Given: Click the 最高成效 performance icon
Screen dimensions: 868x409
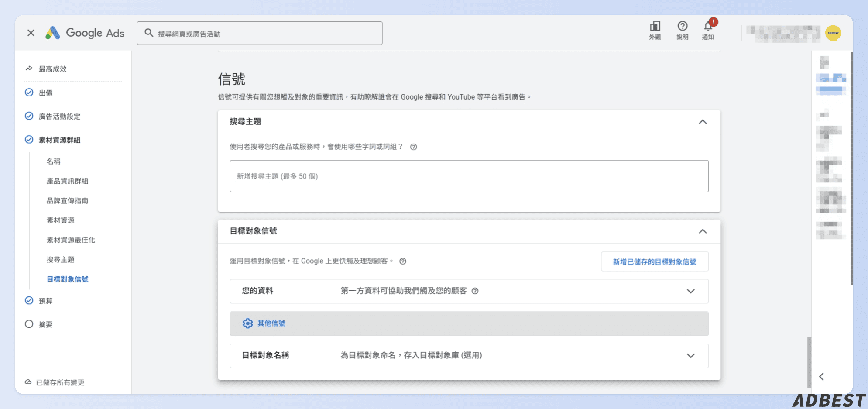Looking at the screenshot, I should (x=29, y=69).
